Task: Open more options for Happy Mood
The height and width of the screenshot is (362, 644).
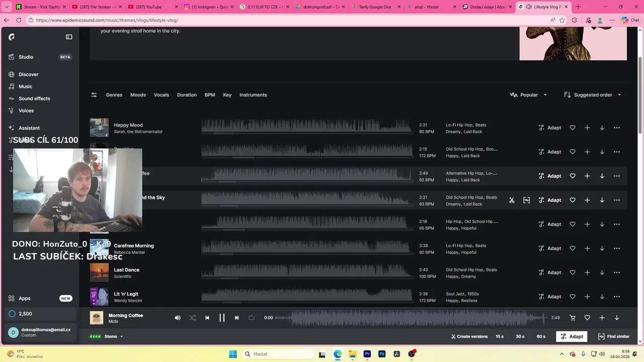Action: (617, 128)
